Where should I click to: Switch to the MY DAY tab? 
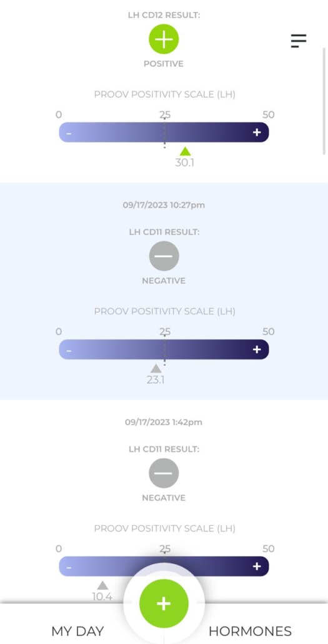click(x=77, y=631)
